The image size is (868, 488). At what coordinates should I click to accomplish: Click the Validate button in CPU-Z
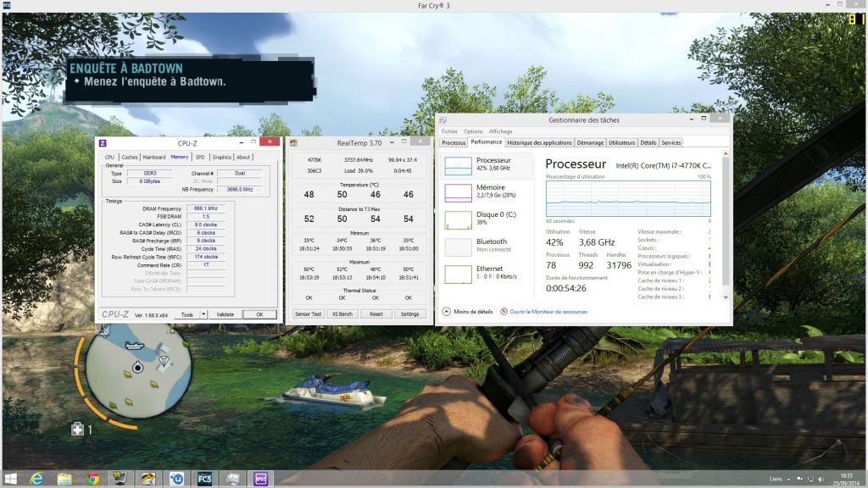pyautogui.click(x=225, y=314)
